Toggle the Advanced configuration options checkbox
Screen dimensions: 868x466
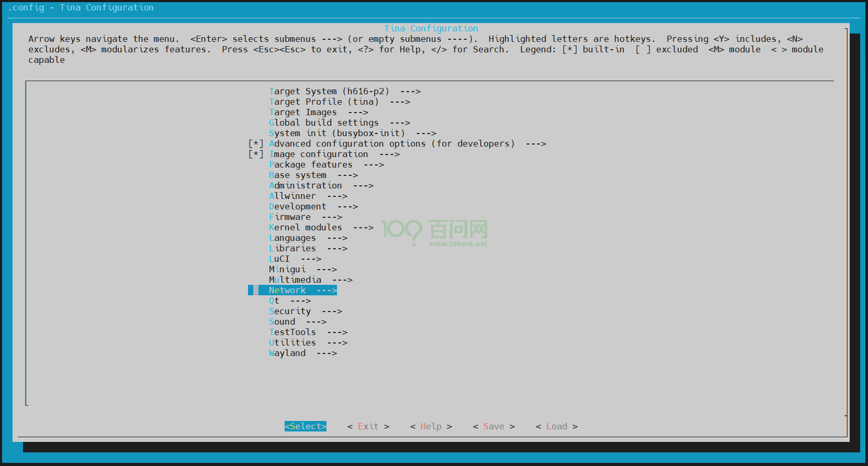click(256, 144)
